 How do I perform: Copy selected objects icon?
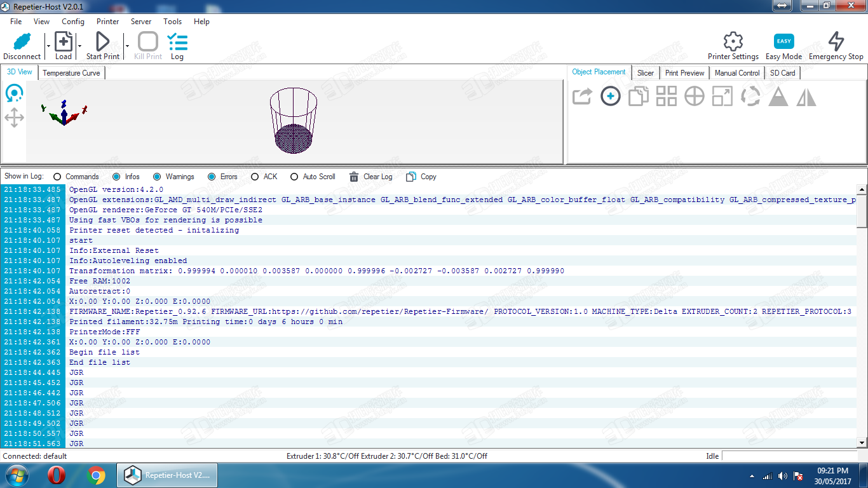[x=639, y=97]
